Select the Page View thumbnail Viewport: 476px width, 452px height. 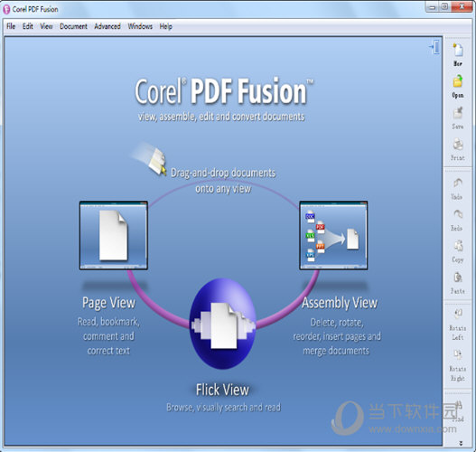[114, 235]
